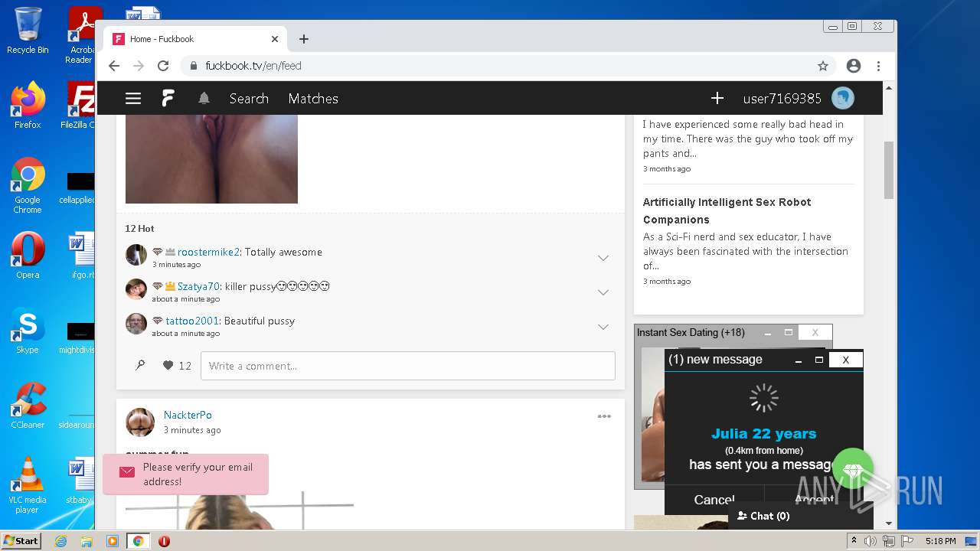Open the Windows Start menu
The image size is (980, 551).
pos(21,541)
